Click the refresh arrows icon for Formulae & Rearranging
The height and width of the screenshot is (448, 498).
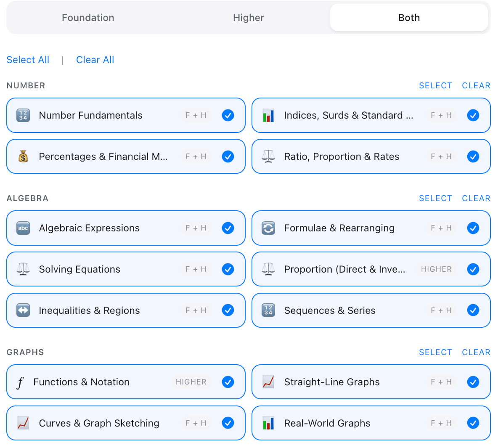click(x=268, y=228)
